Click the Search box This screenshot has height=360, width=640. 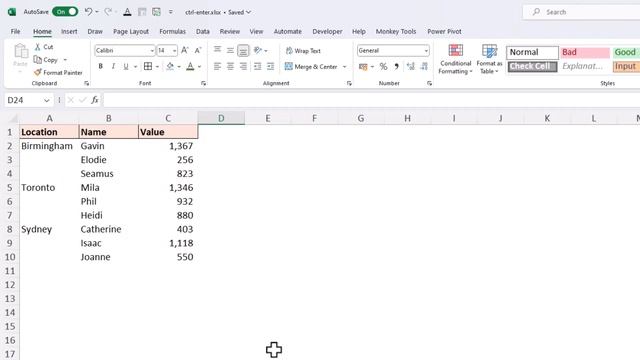point(581,12)
